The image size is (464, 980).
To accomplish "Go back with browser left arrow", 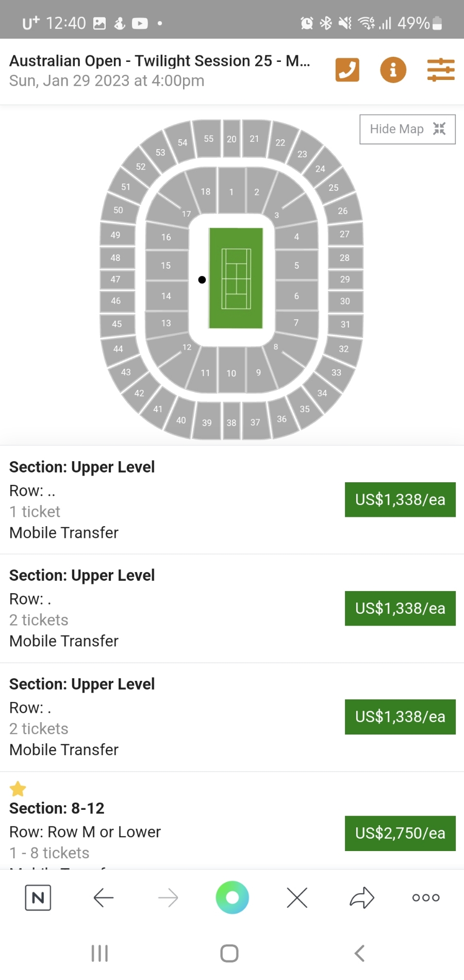I will (103, 898).
